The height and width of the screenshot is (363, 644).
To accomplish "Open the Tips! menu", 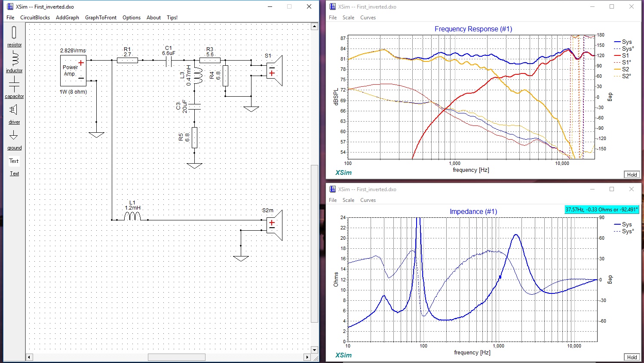I will click(x=172, y=18).
